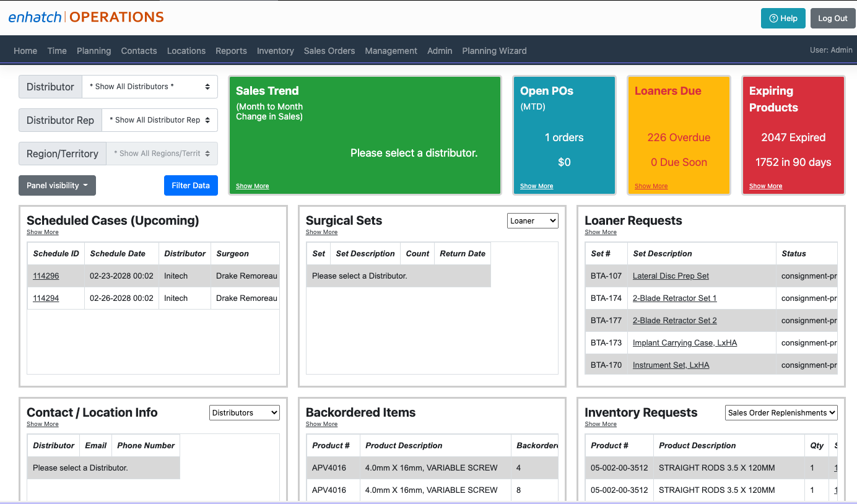Click the enhatch OPERATIONS logo
This screenshot has width=857, height=504.
click(x=86, y=18)
